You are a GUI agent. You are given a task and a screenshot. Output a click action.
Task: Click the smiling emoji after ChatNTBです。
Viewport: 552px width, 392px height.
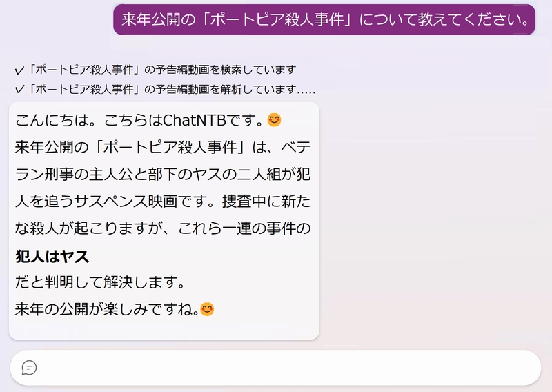[x=274, y=120]
